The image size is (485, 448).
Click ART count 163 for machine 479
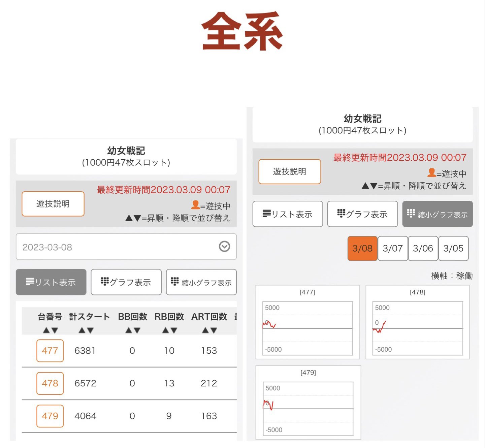(209, 416)
